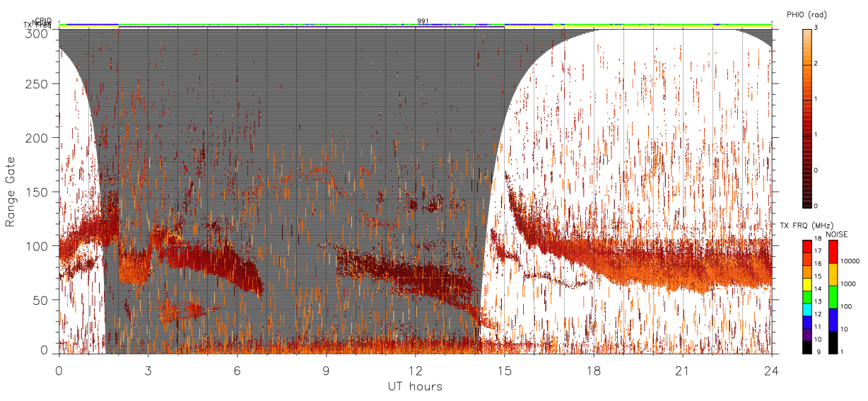Click the yellow 14–15 MHz TX FRQ swatch
This screenshot has height=401, width=868.
pyautogui.click(x=807, y=284)
